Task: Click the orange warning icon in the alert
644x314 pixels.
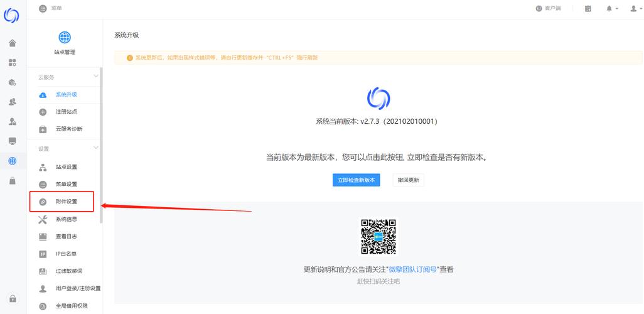Action: click(x=130, y=58)
